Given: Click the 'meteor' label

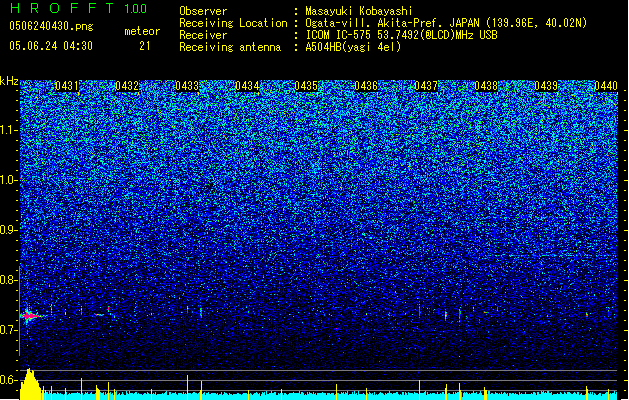Looking at the screenshot, I should pyautogui.click(x=142, y=31).
